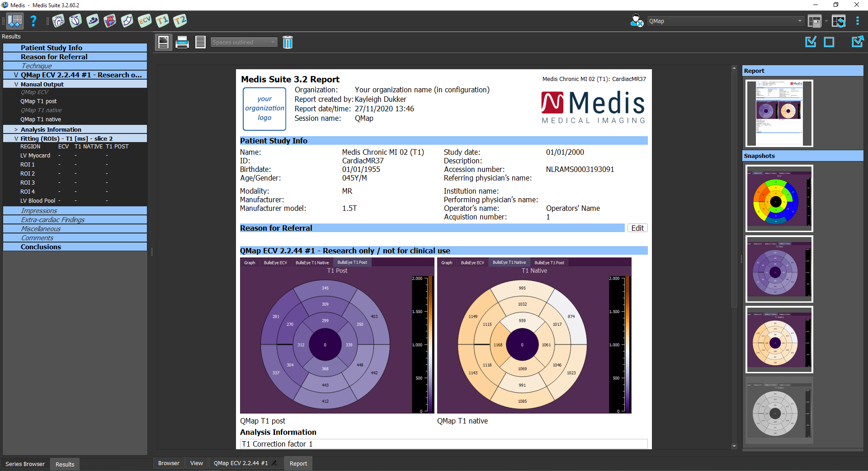
Task: Select the Conclusions section header
Action: coord(41,247)
